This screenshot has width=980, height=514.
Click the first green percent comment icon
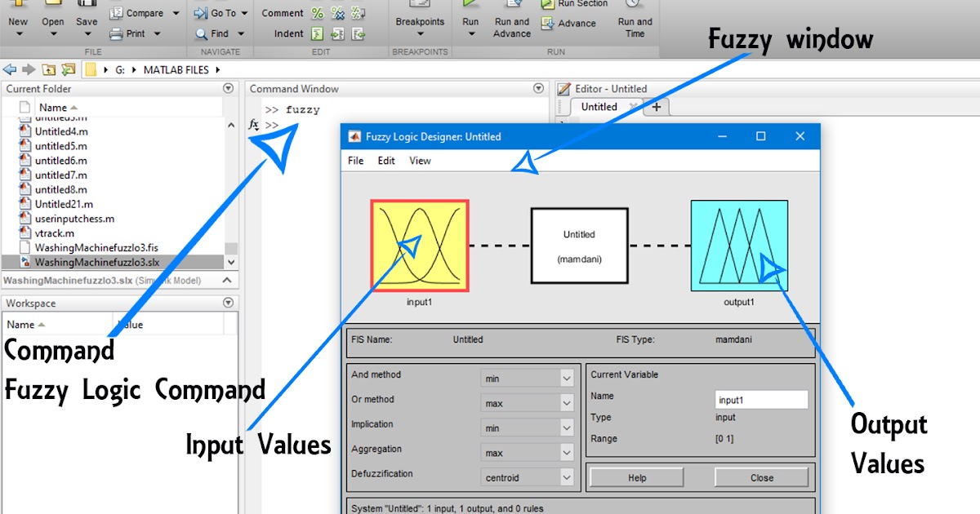(x=317, y=13)
